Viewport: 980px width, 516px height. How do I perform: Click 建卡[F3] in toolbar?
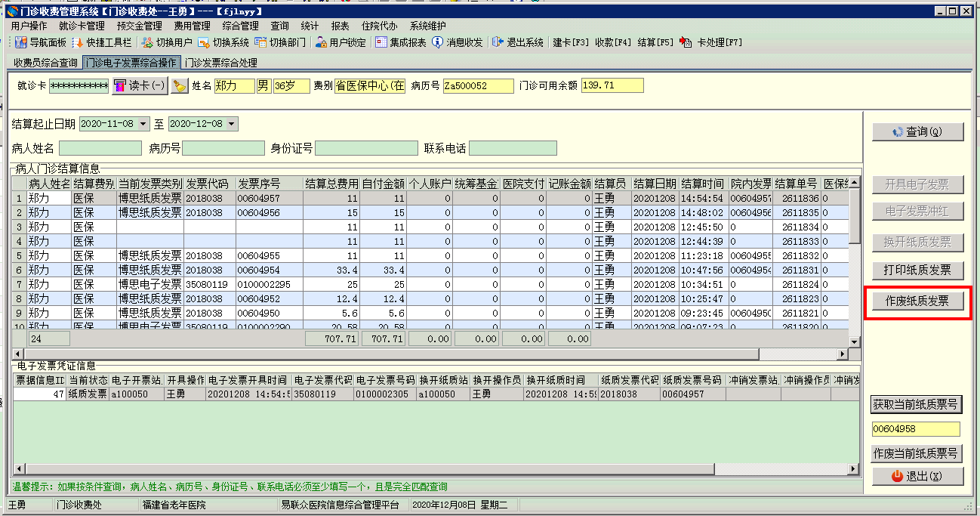tap(572, 42)
